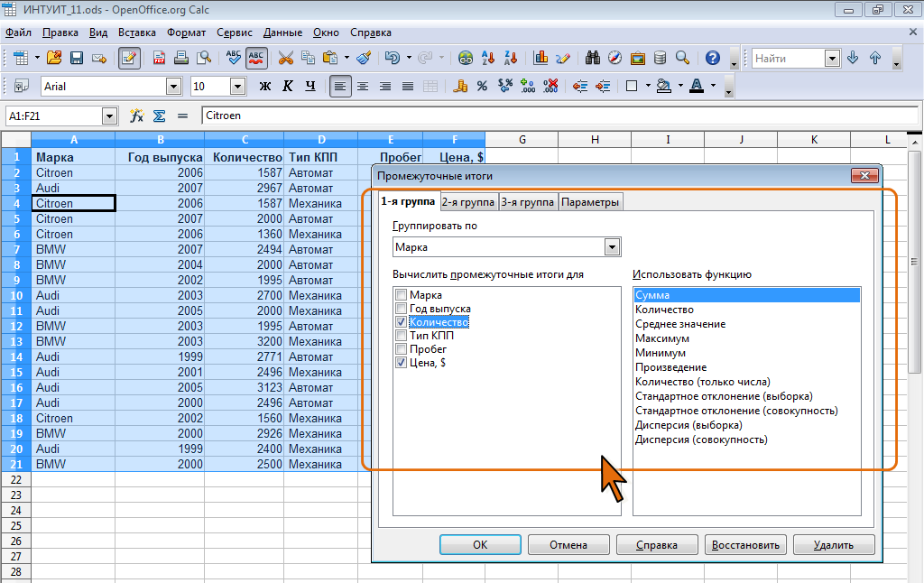Click the Удалить button
Viewport: 924px width, 583px height.
(x=834, y=545)
